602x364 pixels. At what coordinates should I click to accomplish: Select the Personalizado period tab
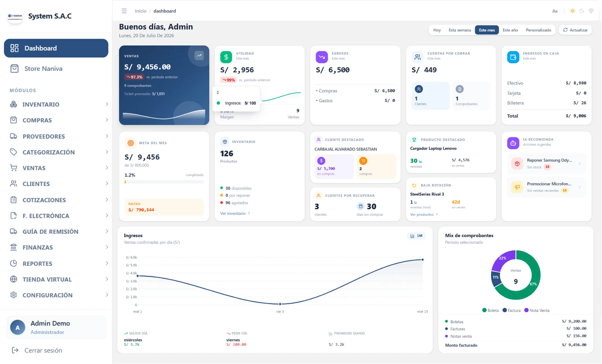pos(538,30)
